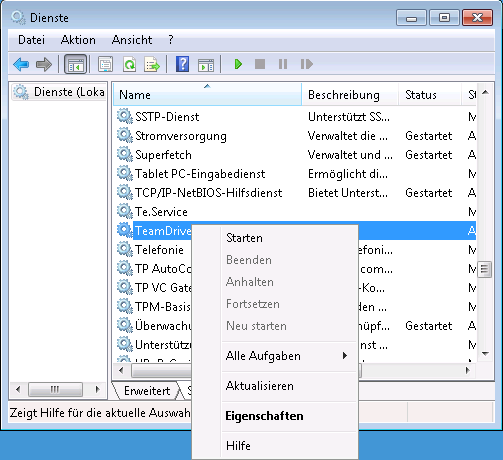This screenshot has width=503, height=460.
Task: Click the forward arrow in toolbar
Action: click(x=44, y=64)
